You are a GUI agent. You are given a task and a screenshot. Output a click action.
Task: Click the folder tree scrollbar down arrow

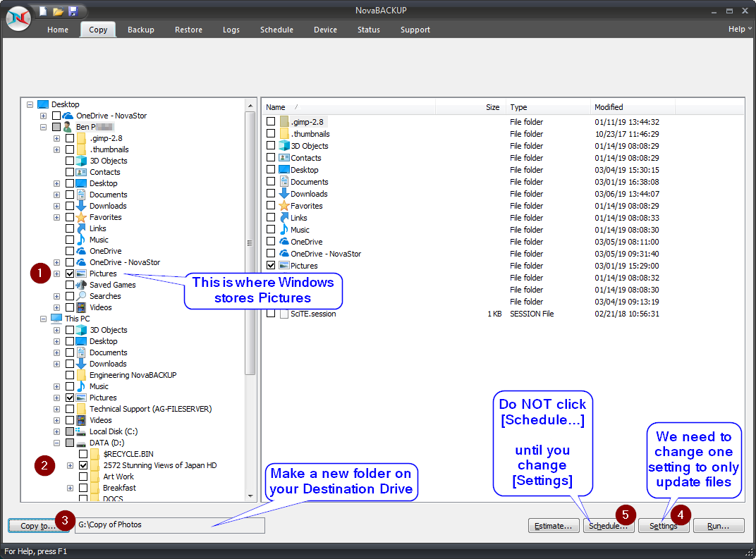pos(250,496)
